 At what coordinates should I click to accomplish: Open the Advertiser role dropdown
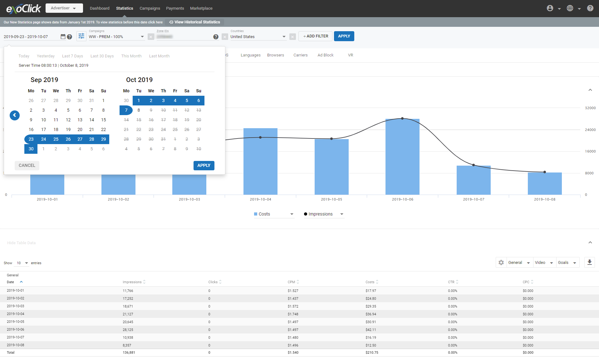tap(64, 8)
